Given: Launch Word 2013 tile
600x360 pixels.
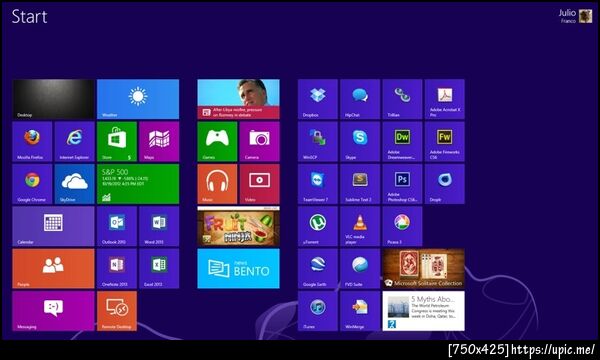Looking at the screenshot, I should [159, 226].
